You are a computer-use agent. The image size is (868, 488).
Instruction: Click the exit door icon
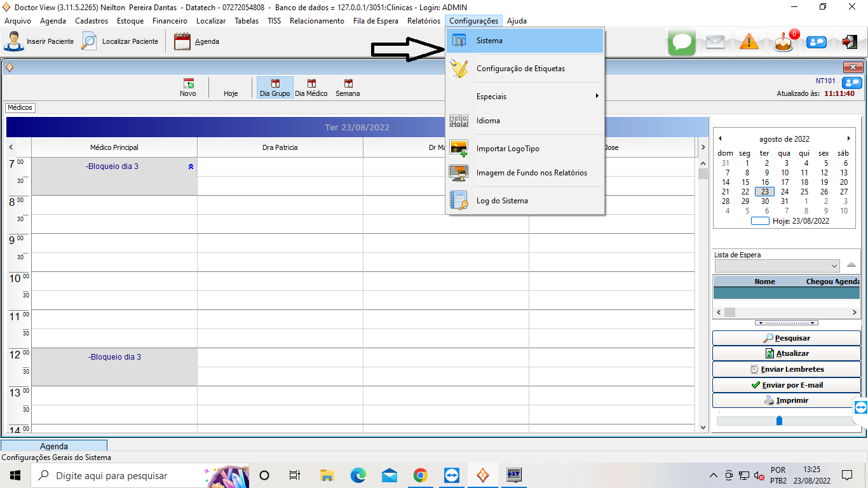pos(850,42)
